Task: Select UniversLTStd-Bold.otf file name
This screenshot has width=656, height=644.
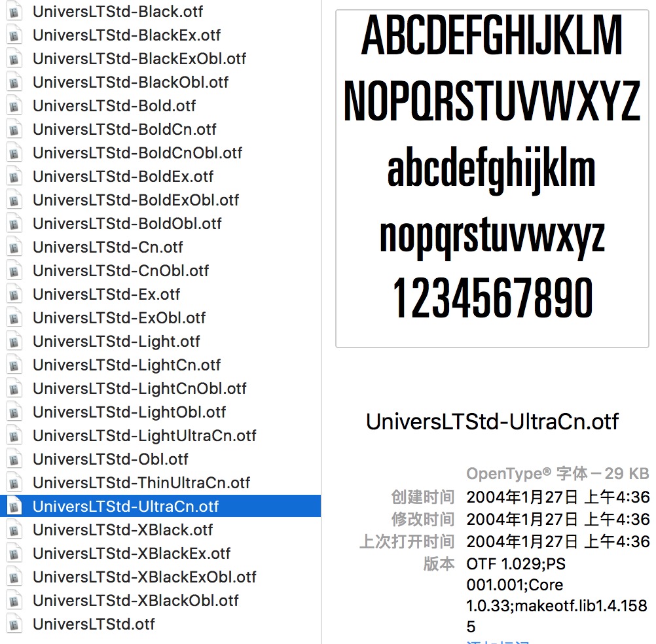Action: pyautogui.click(x=114, y=106)
